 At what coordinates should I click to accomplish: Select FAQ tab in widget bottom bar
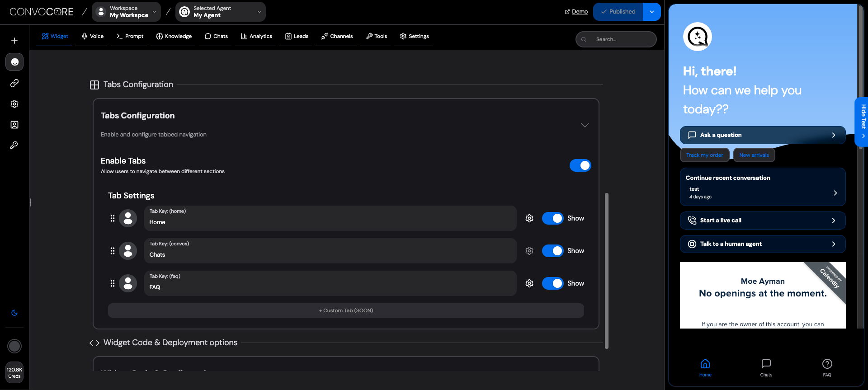827,368
